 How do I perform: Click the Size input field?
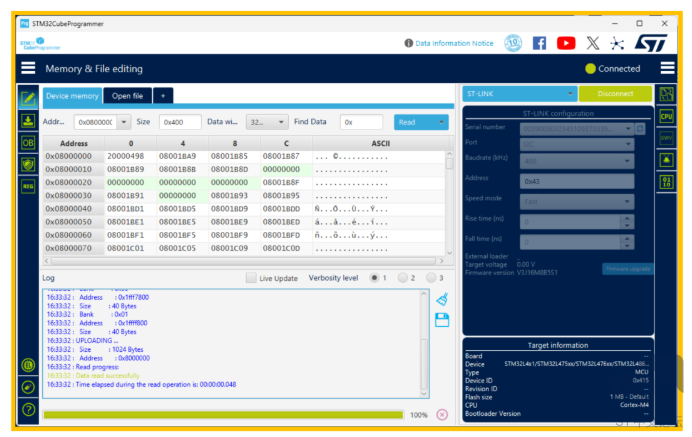coord(180,122)
